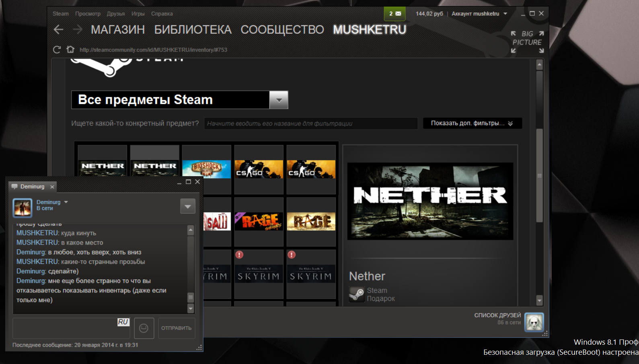This screenshot has height=364, width=639.
Task: Open home page via house icon
Action: [71, 49]
